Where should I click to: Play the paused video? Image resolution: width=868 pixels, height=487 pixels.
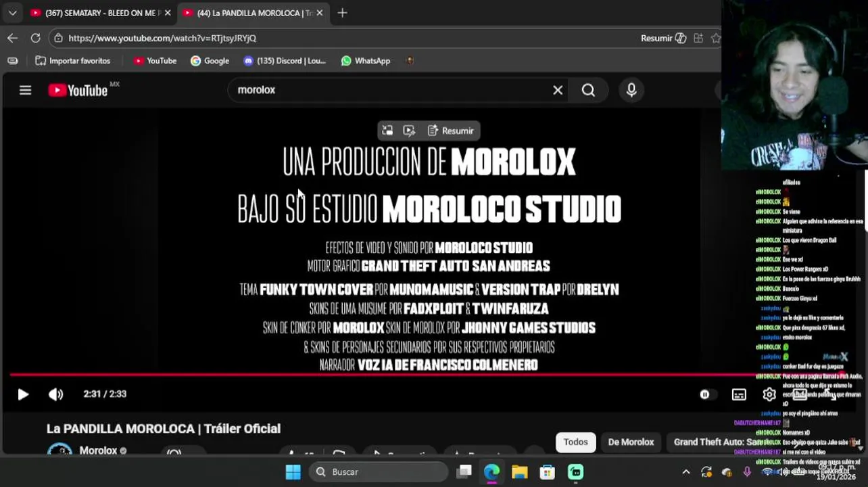point(23,394)
